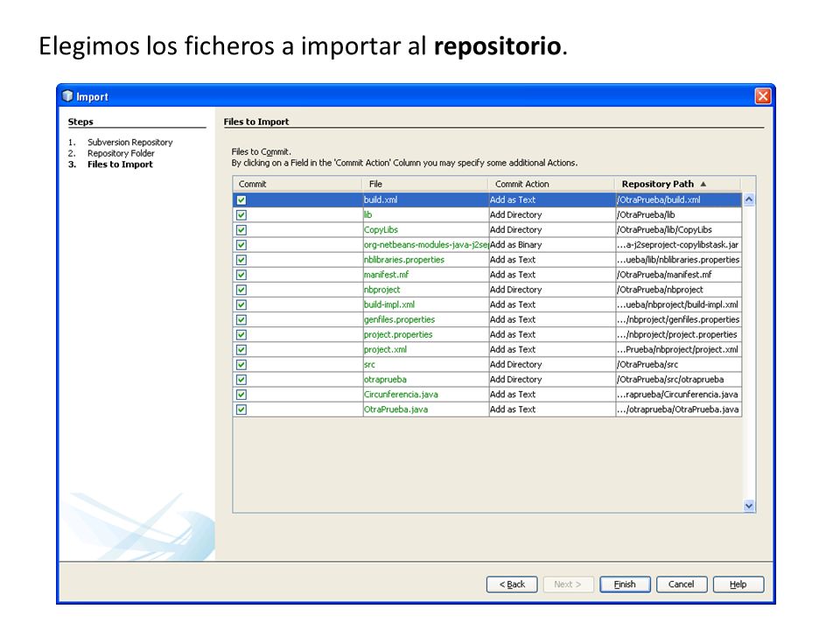The width and height of the screenshot is (840, 630).
Task: Toggle the commit checkbox for lib
Action: click(x=241, y=215)
